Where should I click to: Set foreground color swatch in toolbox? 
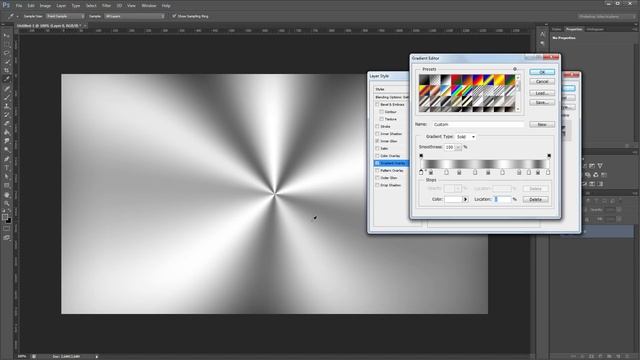click(5, 217)
